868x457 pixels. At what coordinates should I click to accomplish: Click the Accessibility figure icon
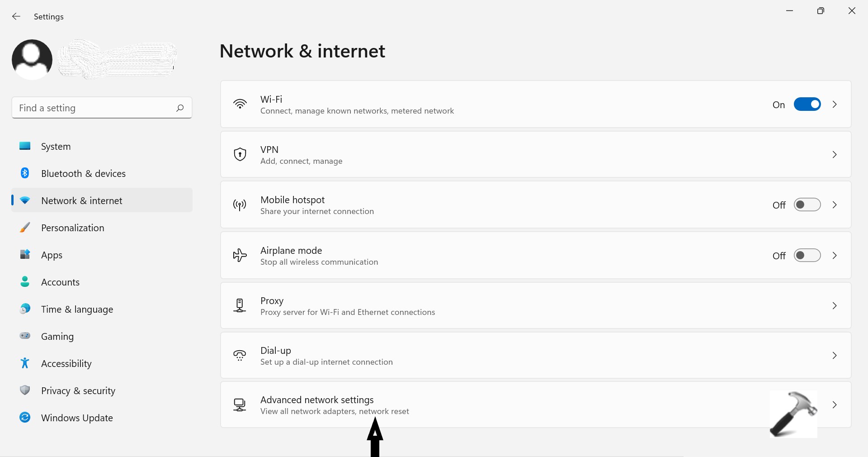point(25,363)
